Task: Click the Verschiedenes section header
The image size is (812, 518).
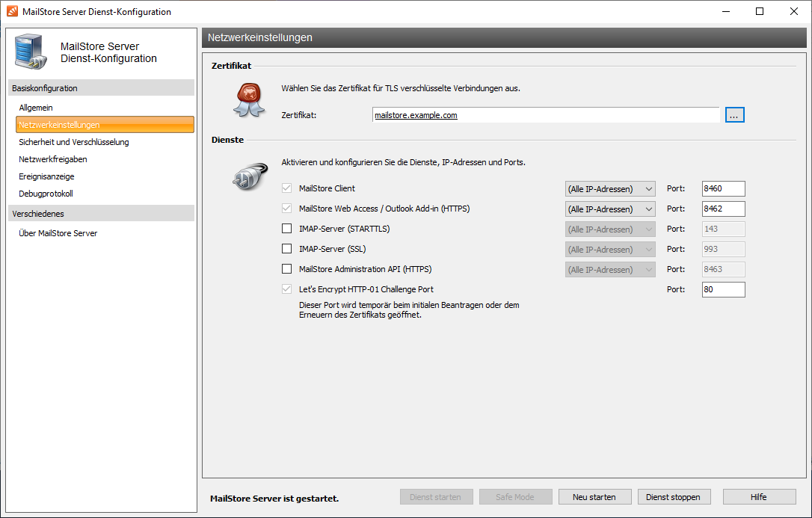Action: click(102, 214)
